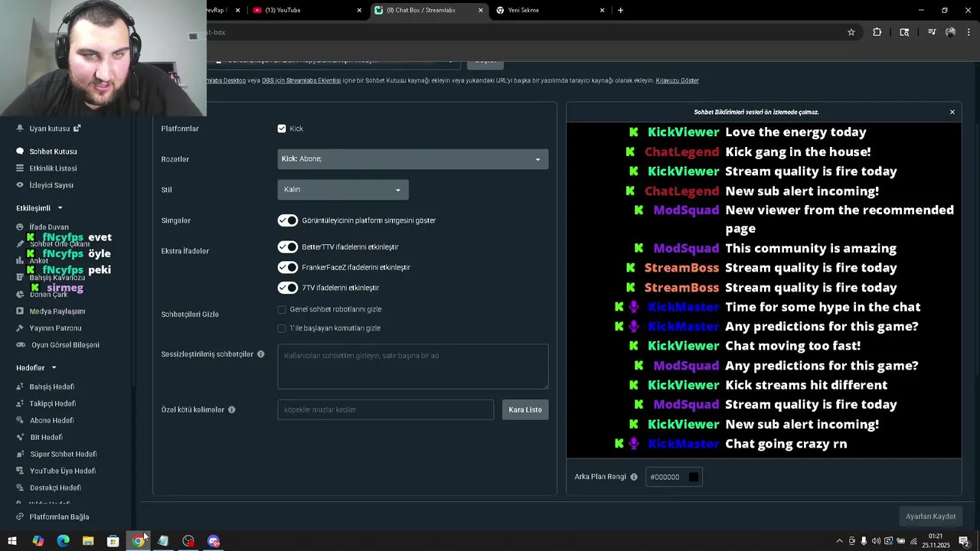Viewport: 980px width, 551px height.
Task: Toggle platform icon display switch
Action: tap(288, 220)
